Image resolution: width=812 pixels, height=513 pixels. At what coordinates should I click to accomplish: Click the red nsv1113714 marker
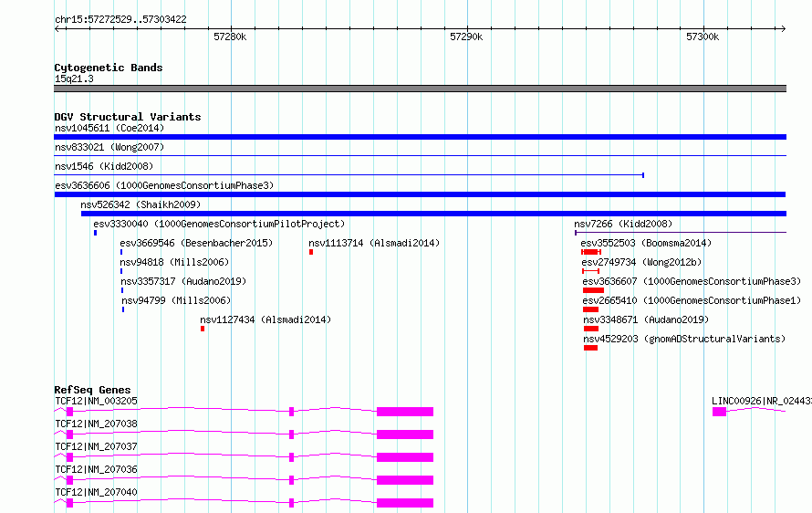pos(311,252)
